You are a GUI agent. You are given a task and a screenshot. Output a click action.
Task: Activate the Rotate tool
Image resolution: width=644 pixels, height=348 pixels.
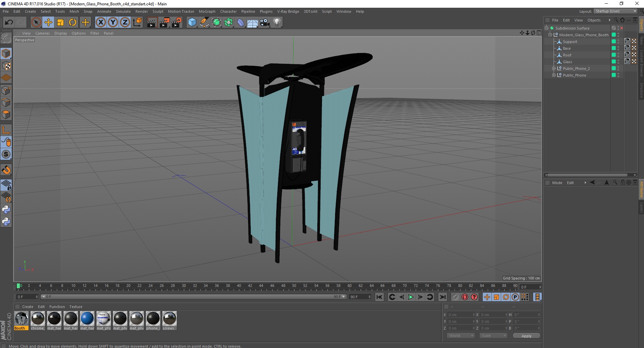[73, 23]
